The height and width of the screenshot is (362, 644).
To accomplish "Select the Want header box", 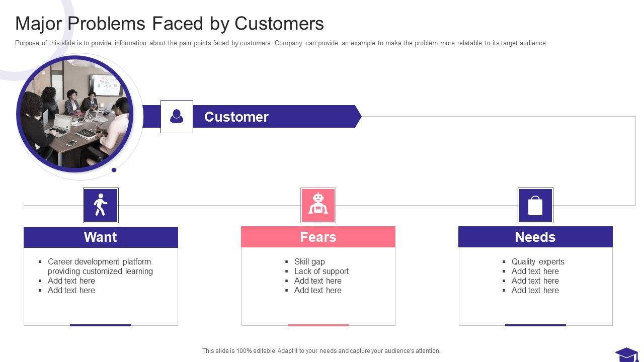I will coord(101,237).
